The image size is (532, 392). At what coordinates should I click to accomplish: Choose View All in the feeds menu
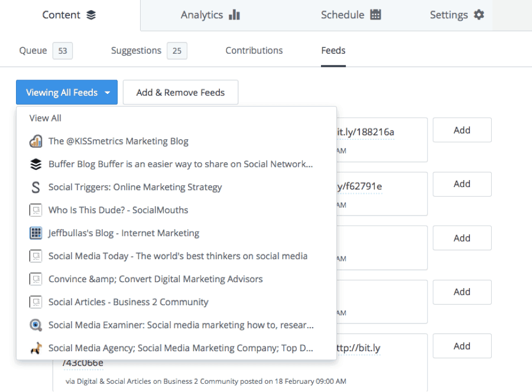pyautogui.click(x=45, y=118)
